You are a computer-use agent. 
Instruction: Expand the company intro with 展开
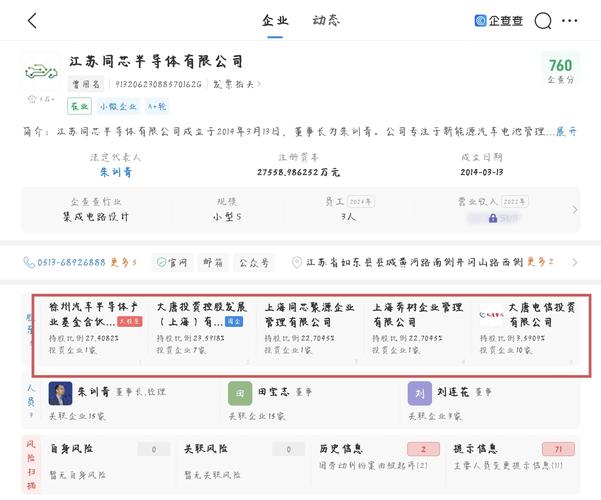click(x=566, y=132)
